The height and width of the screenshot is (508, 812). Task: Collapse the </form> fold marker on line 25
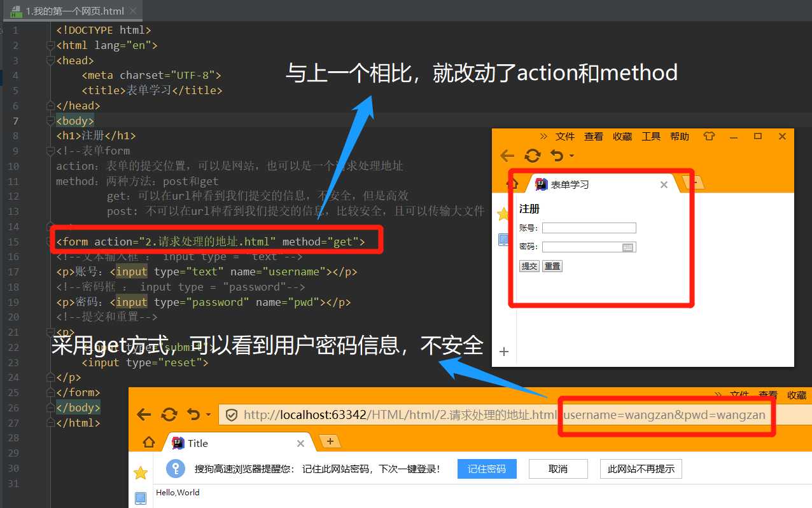tap(51, 393)
